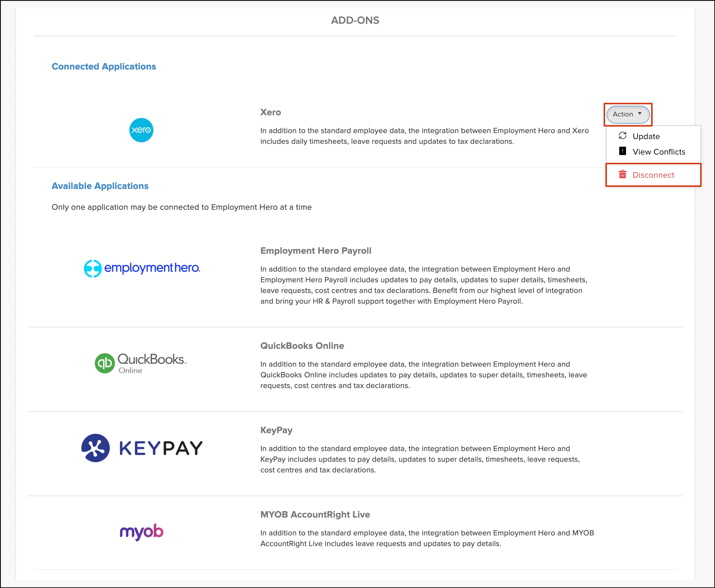Click the Xero integration description text
The width and height of the screenshot is (715, 588).
pyautogui.click(x=424, y=136)
